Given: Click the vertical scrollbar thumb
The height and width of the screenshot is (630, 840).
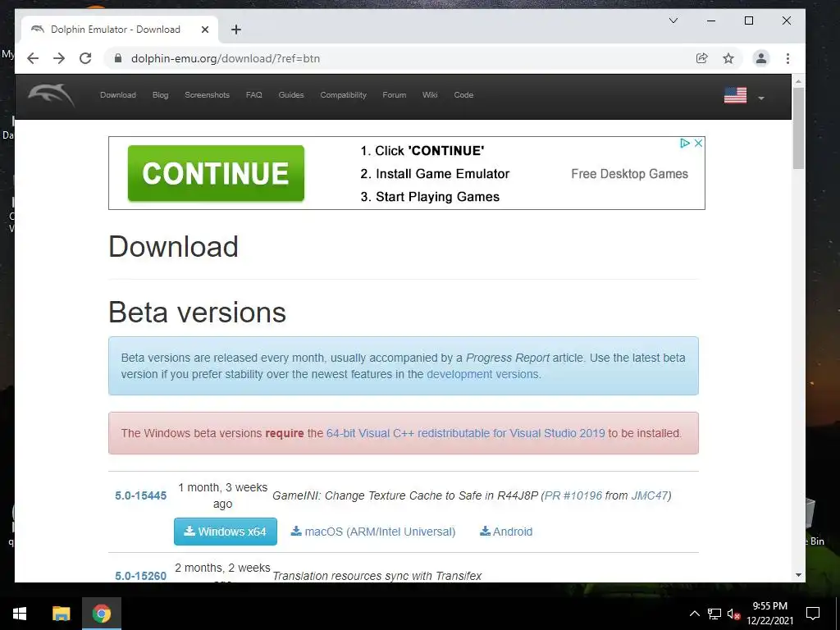Looking at the screenshot, I should pyautogui.click(x=798, y=129).
